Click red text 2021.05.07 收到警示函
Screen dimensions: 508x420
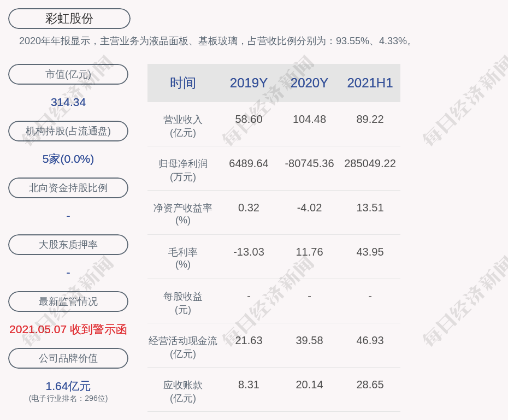(68, 330)
